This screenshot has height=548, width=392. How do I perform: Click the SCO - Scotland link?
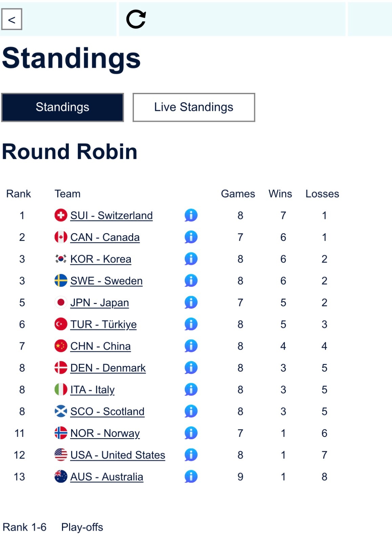tap(107, 411)
